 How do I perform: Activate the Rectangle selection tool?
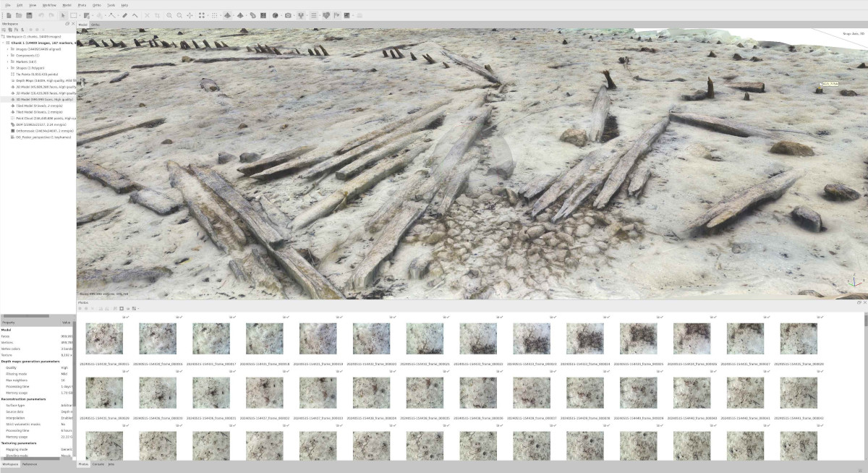click(x=73, y=15)
